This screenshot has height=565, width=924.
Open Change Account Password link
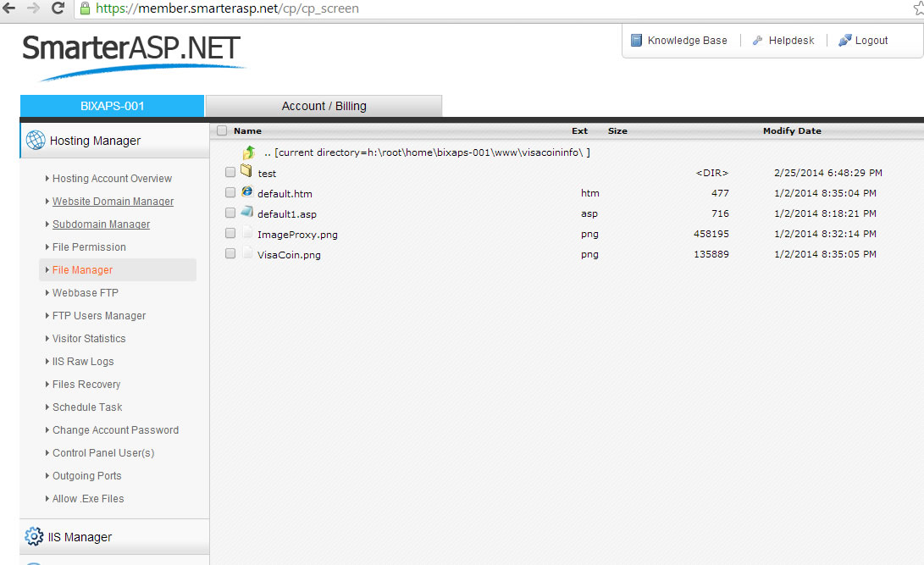click(x=115, y=430)
